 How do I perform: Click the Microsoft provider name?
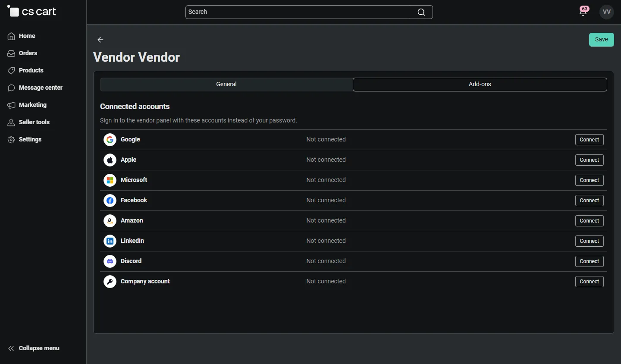(134, 180)
